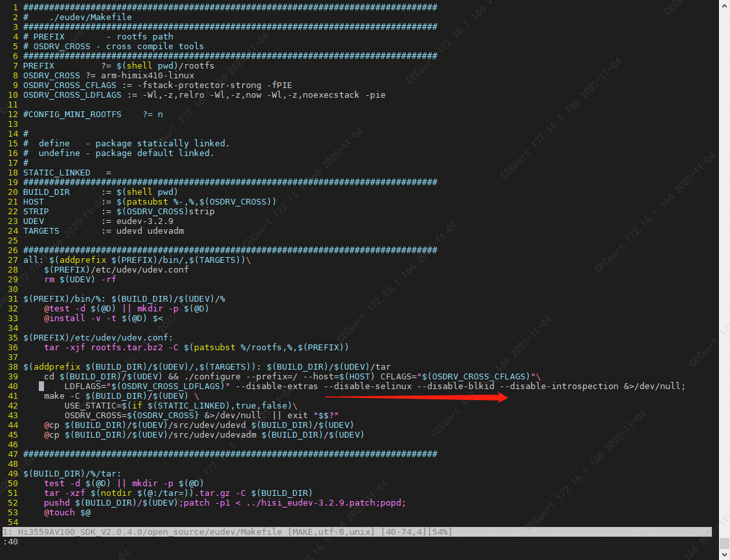Click 'STRIP' variable on line 22
This screenshot has width=730, height=560.
(x=36, y=212)
